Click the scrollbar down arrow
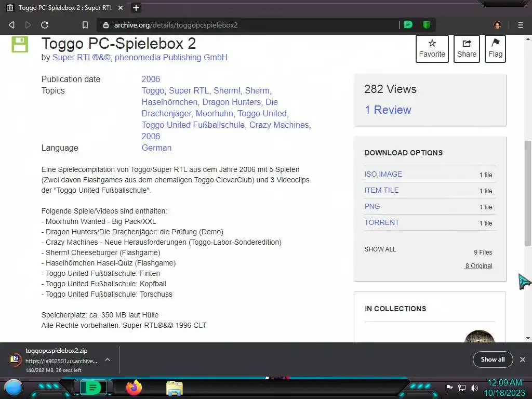This screenshot has height=399, width=532. (528, 338)
